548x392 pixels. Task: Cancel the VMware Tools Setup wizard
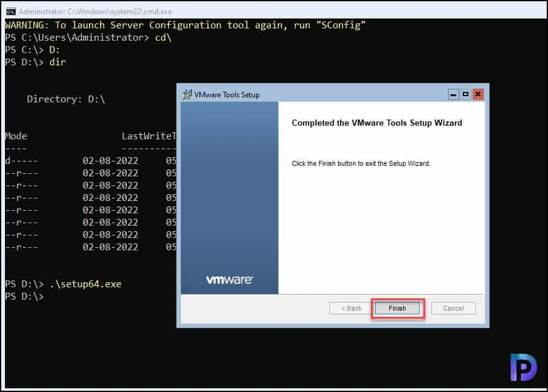[x=454, y=308]
